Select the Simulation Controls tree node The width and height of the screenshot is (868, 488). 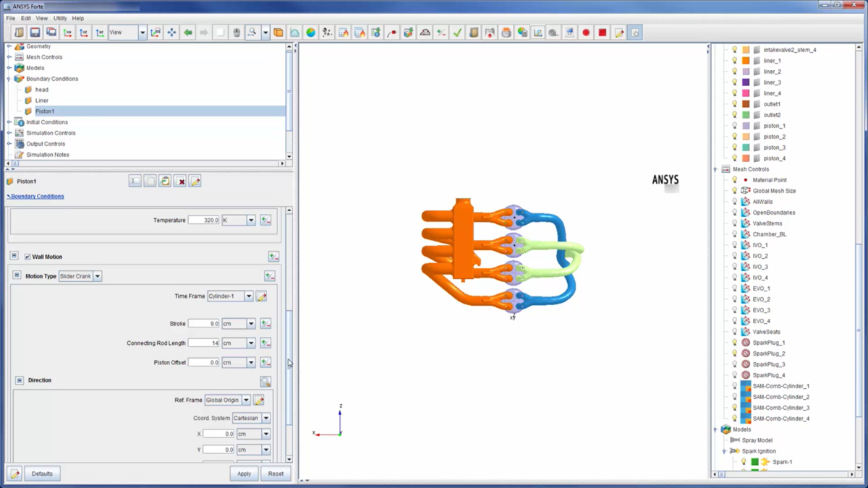pyautogui.click(x=50, y=133)
